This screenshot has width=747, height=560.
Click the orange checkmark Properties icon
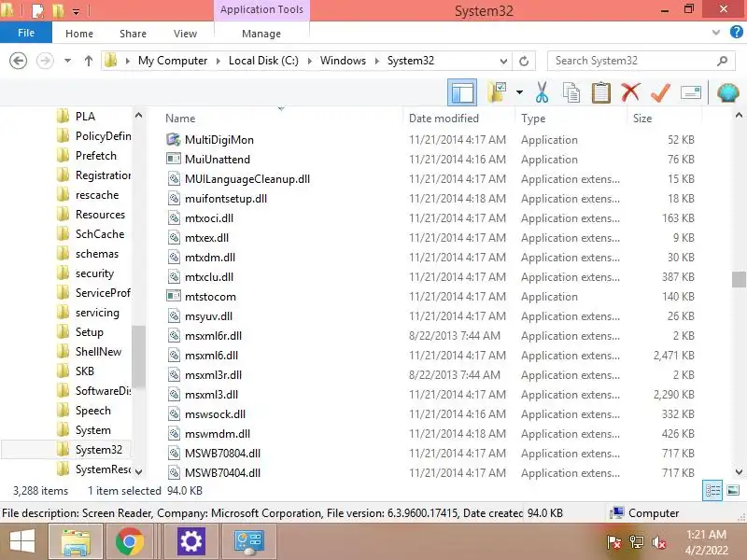(660, 92)
